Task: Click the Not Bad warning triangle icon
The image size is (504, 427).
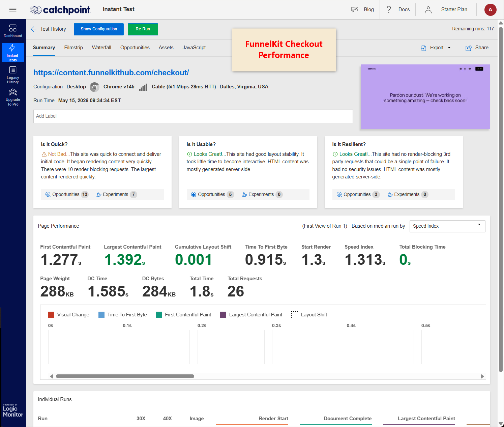Action: click(44, 154)
